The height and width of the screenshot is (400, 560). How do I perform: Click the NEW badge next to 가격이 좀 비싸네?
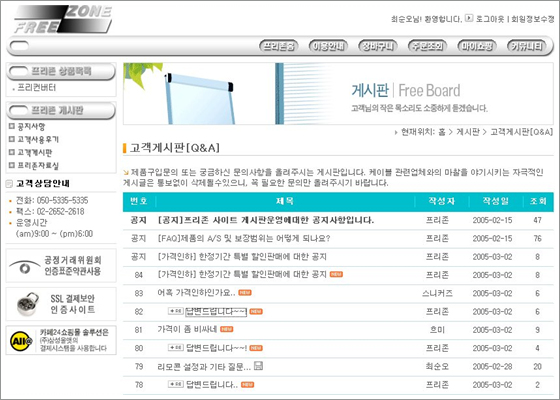226,329
